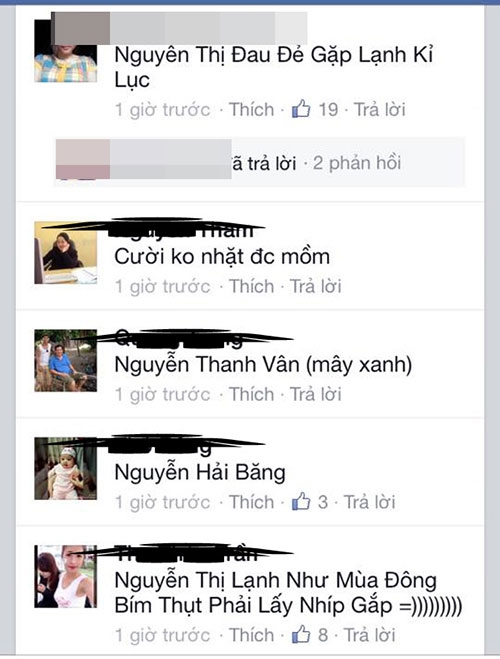Open avatar of 'Cười ko nhặt đc mồm' commenter

coord(66,253)
